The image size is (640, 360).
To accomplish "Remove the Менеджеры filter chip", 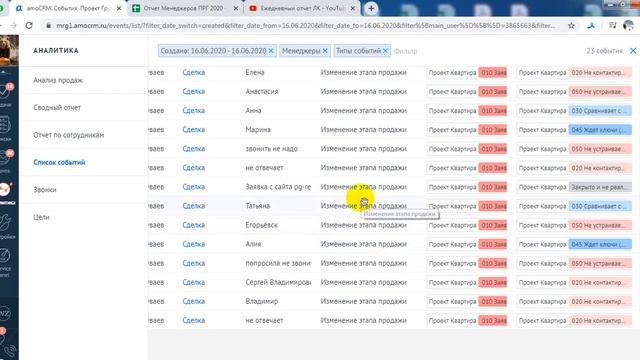I will tap(325, 51).
